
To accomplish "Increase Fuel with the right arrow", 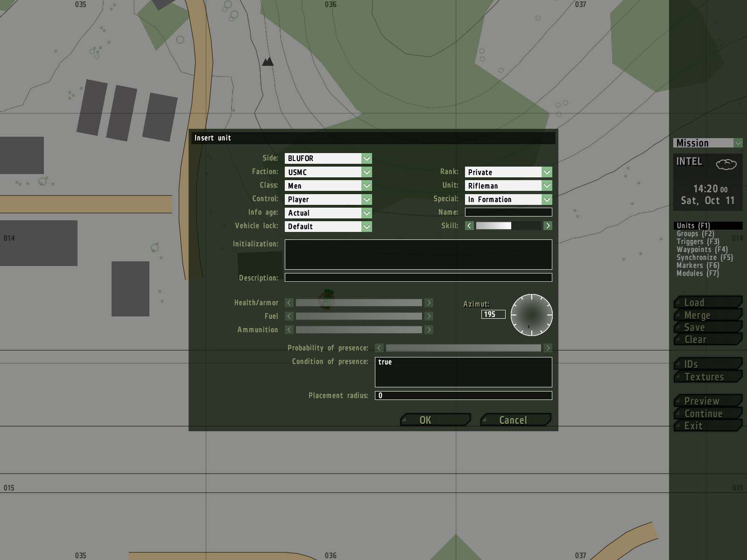I will 429,316.
